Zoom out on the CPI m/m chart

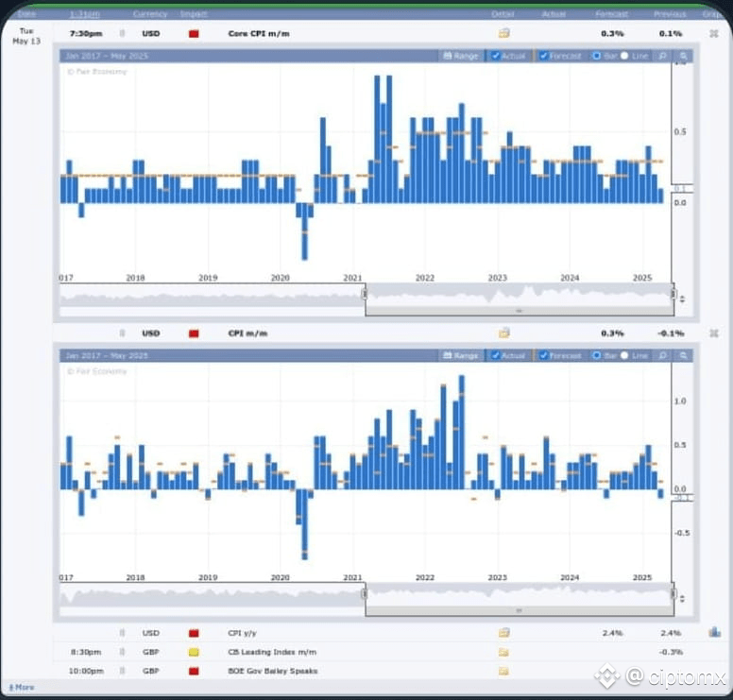point(662,356)
